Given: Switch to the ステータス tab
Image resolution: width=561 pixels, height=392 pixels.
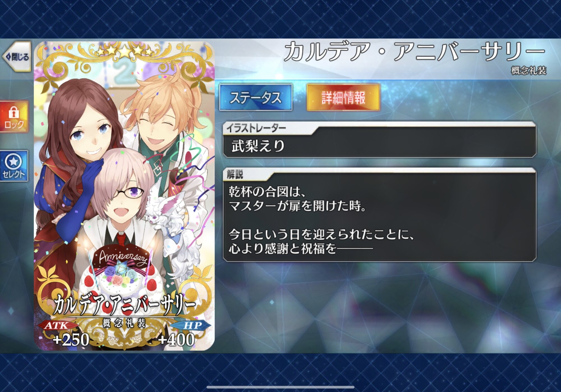Looking at the screenshot, I should (x=256, y=97).
